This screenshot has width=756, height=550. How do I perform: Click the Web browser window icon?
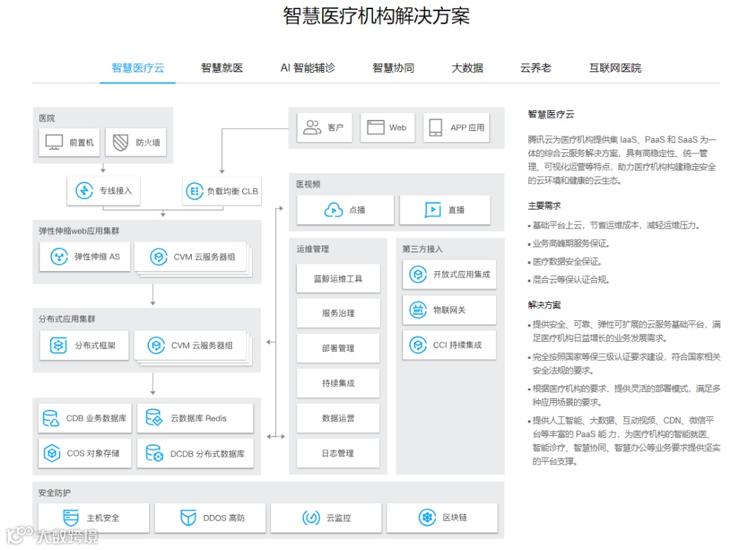click(x=376, y=128)
